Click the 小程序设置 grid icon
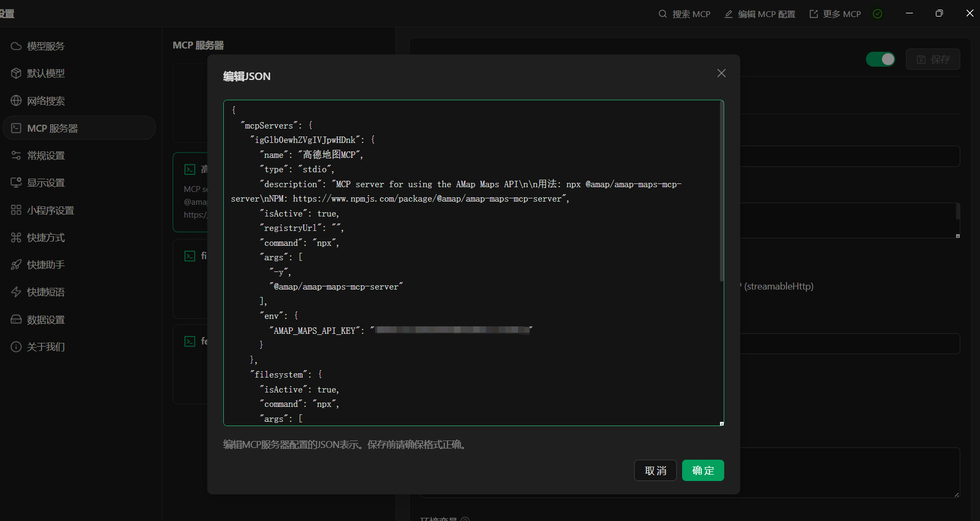The width and height of the screenshot is (980, 521). pos(16,210)
